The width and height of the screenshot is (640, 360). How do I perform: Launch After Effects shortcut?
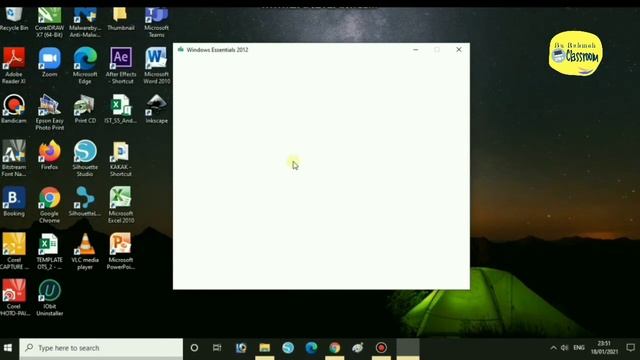121,65
